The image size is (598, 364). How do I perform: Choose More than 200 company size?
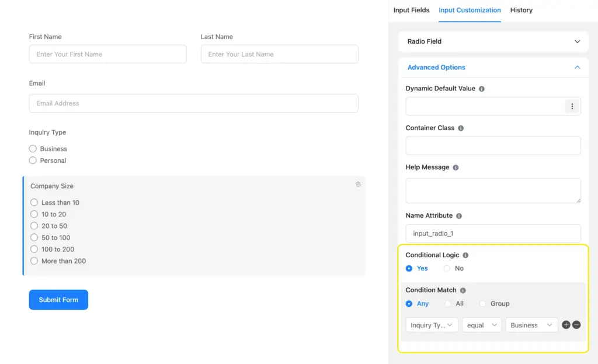click(34, 261)
